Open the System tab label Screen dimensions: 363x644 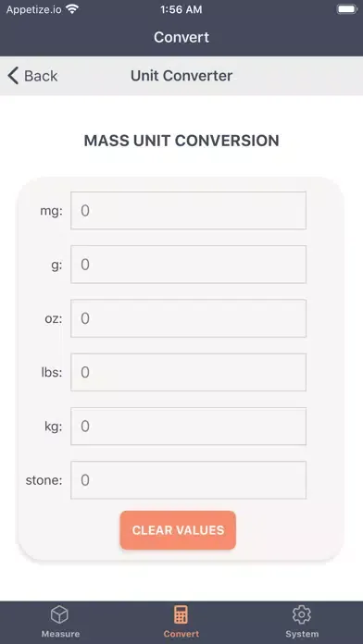tap(302, 634)
